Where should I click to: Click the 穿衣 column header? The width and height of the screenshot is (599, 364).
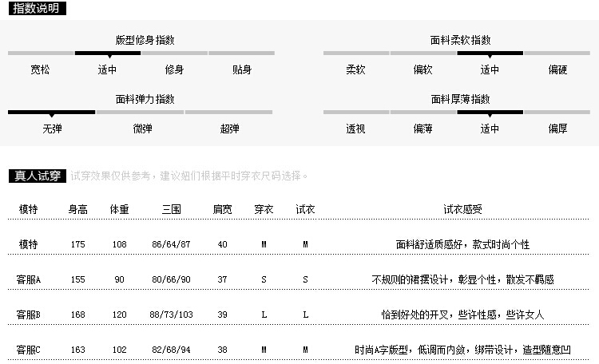(264, 209)
